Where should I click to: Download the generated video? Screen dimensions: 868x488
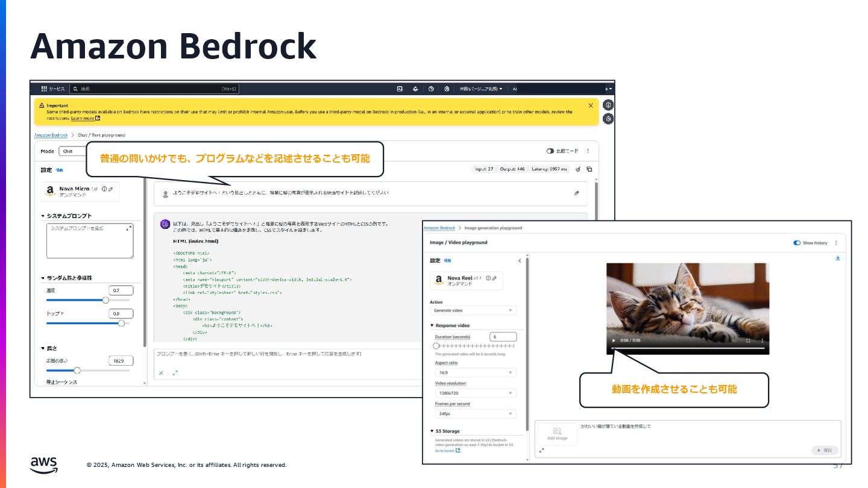(x=837, y=258)
